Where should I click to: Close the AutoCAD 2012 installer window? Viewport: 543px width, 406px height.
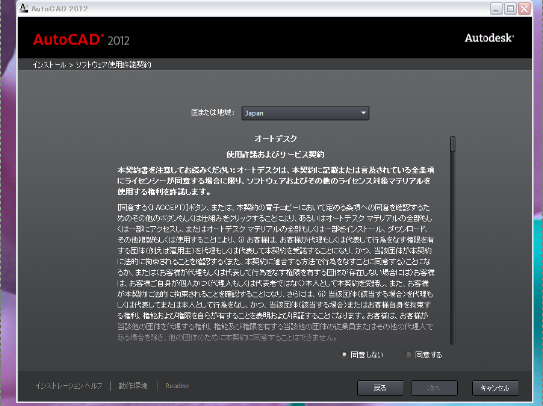coord(524,9)
